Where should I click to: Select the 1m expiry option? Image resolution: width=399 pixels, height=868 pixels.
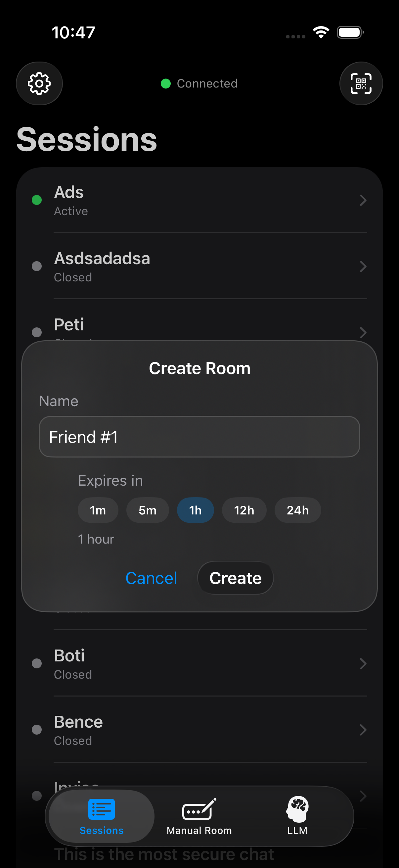(98, 510)
